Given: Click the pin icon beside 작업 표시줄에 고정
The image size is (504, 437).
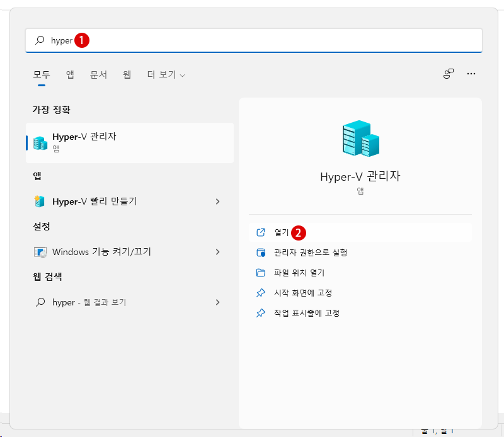Looking at the screenshot, I should (261, 313).
